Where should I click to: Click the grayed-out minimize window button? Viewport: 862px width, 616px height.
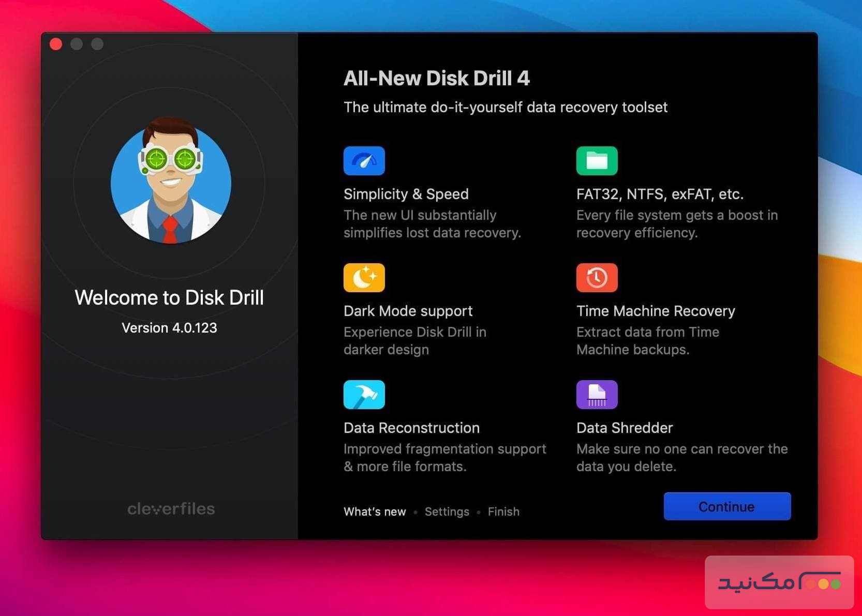click(77, 44)
